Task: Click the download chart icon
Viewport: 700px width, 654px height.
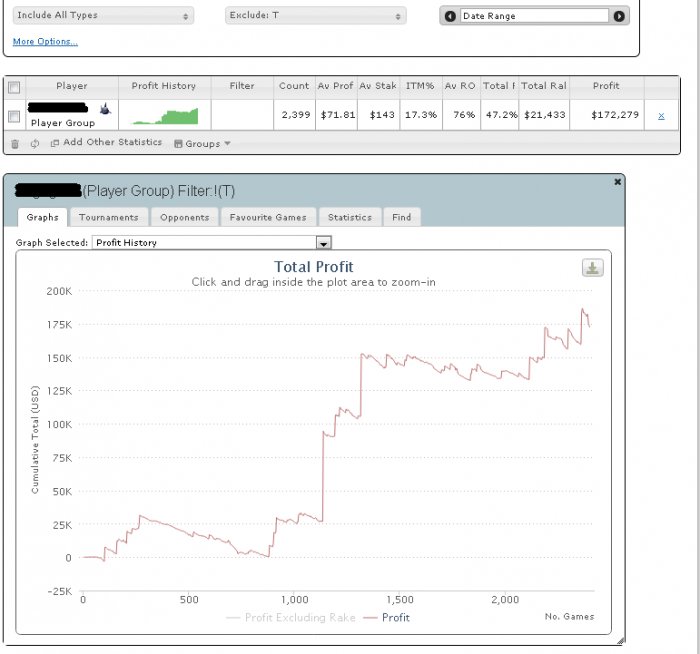Action: (592, 268)
